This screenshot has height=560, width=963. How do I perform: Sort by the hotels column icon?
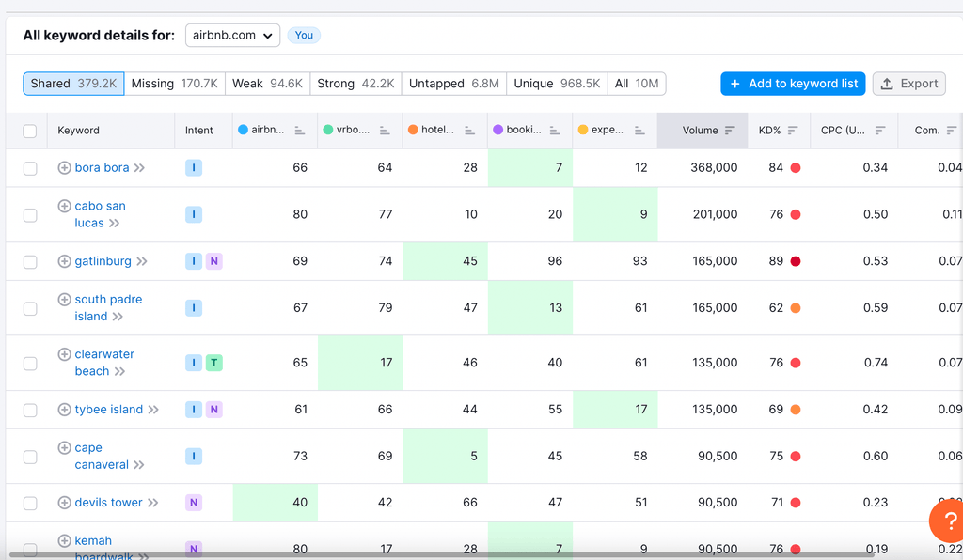(x=470, y=130)
